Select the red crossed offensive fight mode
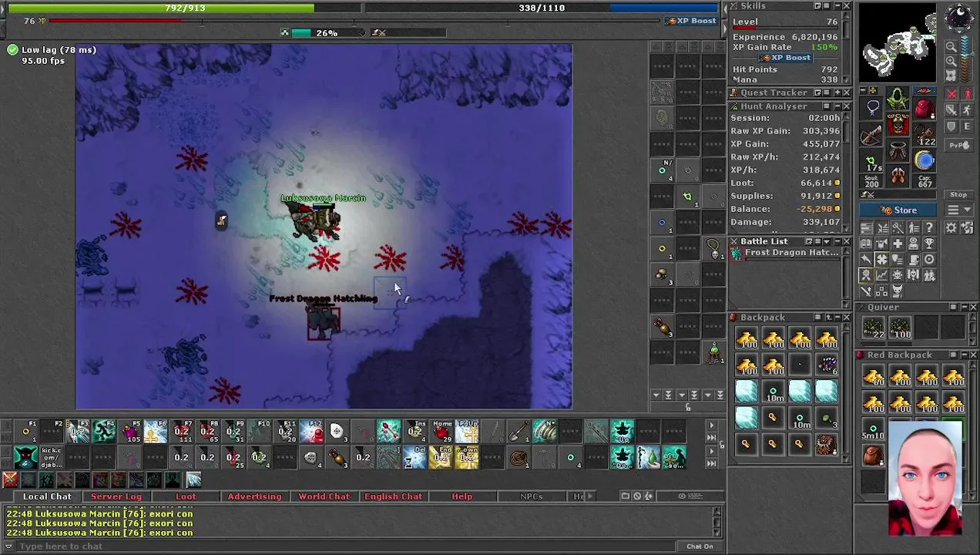 (951, 93)
